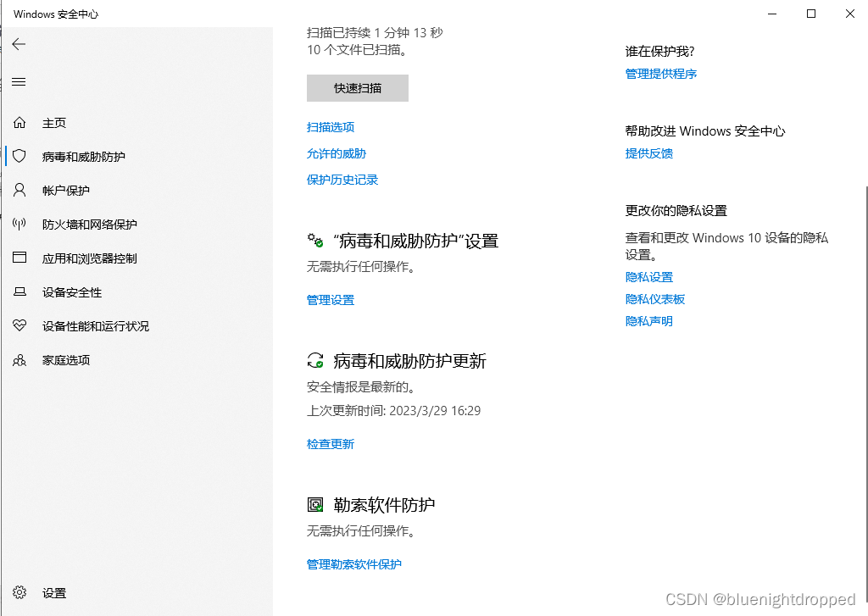
Task: Click text 扫描已持续 1 分钟 13 秒
Action: pos(375,33)
